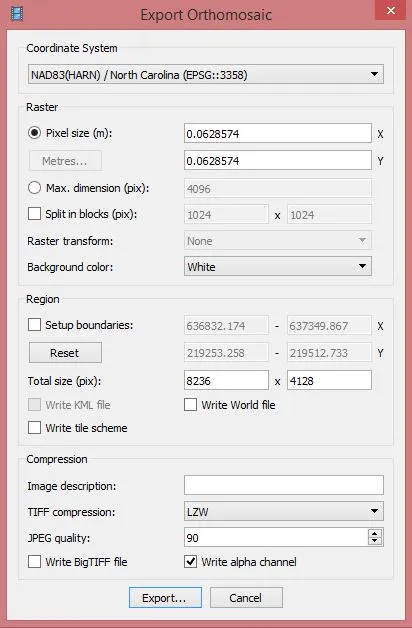Click the Cancel button
The image size is (412, 628).
(246, 598)
